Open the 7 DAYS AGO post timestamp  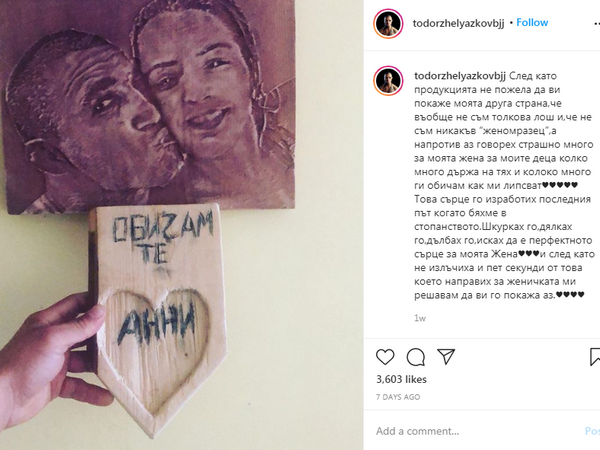398,397
